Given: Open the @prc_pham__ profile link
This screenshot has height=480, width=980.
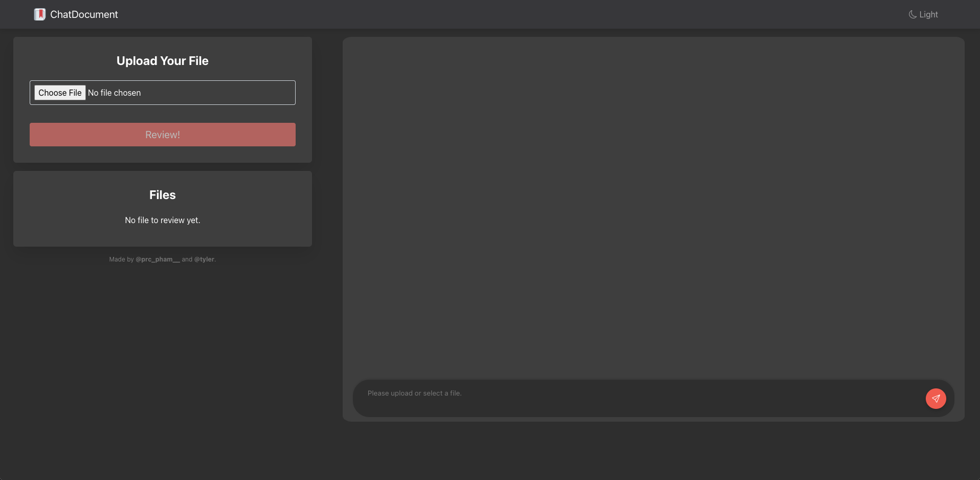Looking at the screenshot, I should [x=158, y=259].
